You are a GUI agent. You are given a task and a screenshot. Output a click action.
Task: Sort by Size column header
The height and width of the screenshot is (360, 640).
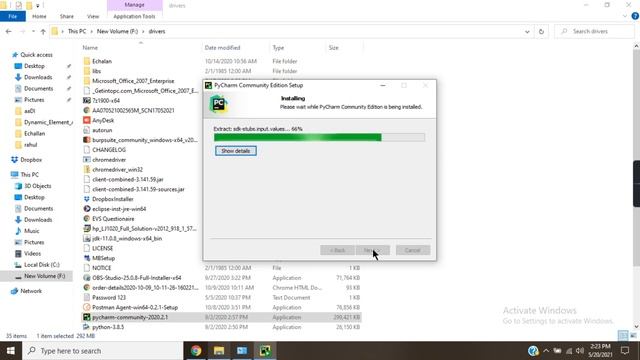pyautogui.click(x=333, y=48)
